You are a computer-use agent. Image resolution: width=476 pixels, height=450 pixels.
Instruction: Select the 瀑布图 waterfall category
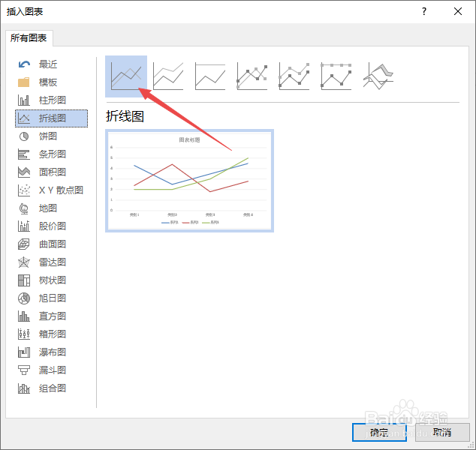[51, 352]
